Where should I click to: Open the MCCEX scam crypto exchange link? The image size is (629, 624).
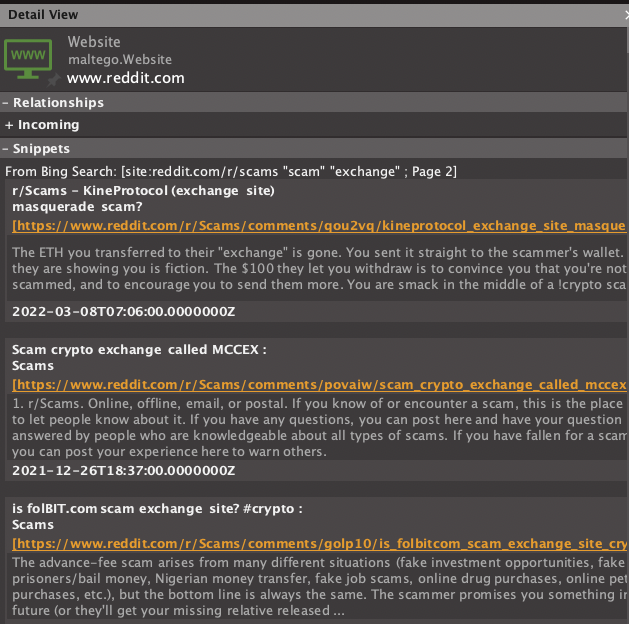point(319,385)
